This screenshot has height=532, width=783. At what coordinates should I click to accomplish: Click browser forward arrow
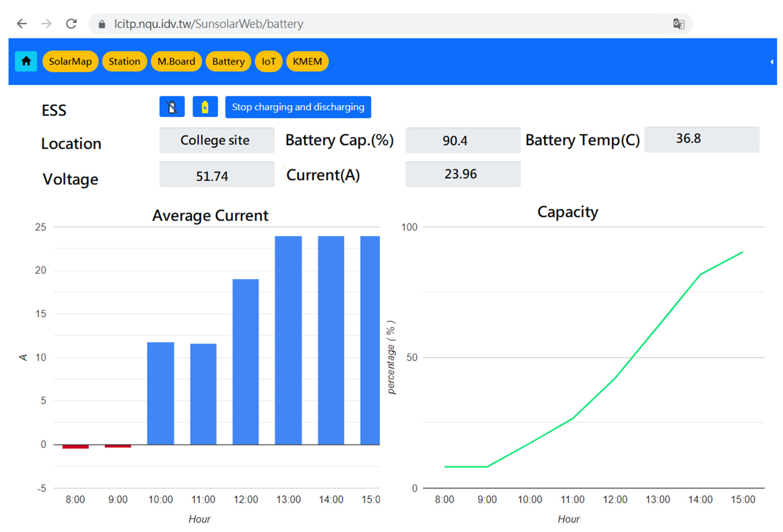click(47, 24)
